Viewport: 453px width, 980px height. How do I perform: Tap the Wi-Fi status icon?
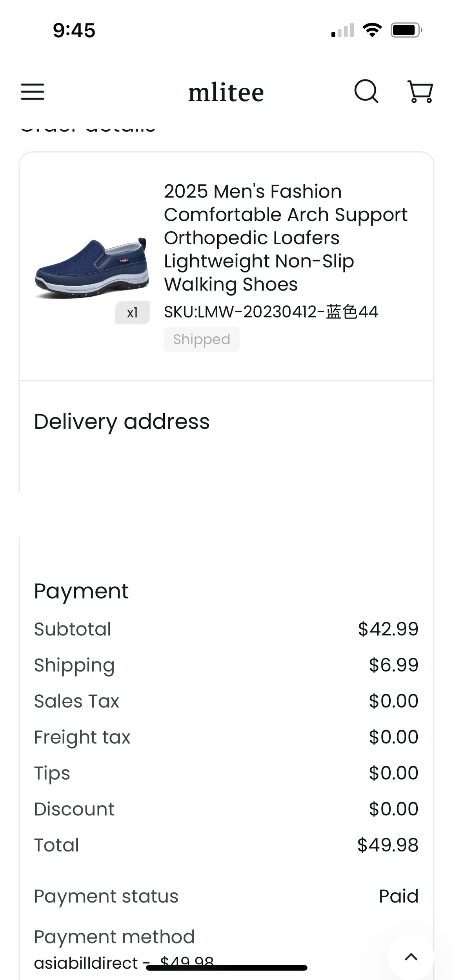(372, 30)
